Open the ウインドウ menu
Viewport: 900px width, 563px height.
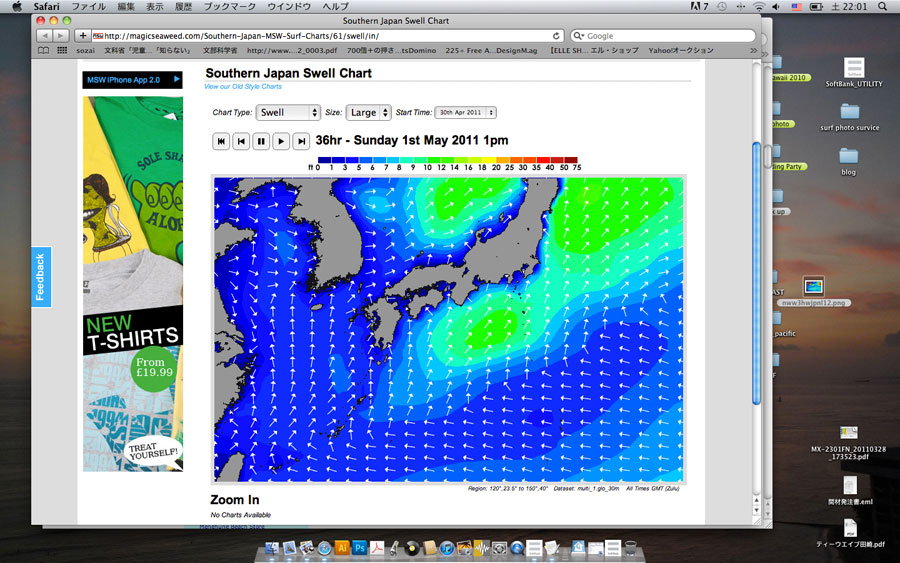[289, 6]
